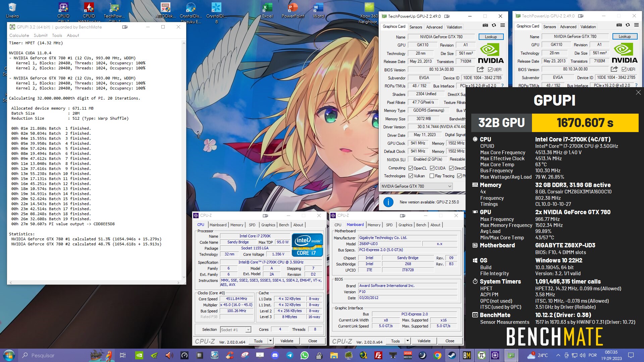Screen dimensions: 644x362
Task: Switch to the SPD tab in right CPU-Z window
Action: pyautogui.click(x=389, y=225)
